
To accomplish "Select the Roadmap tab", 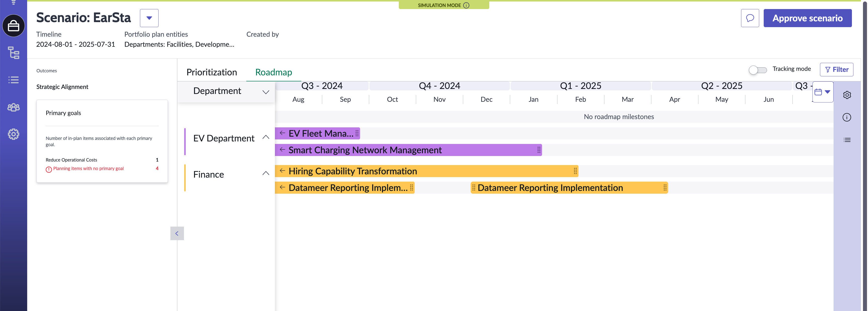I will pos(274,72).
